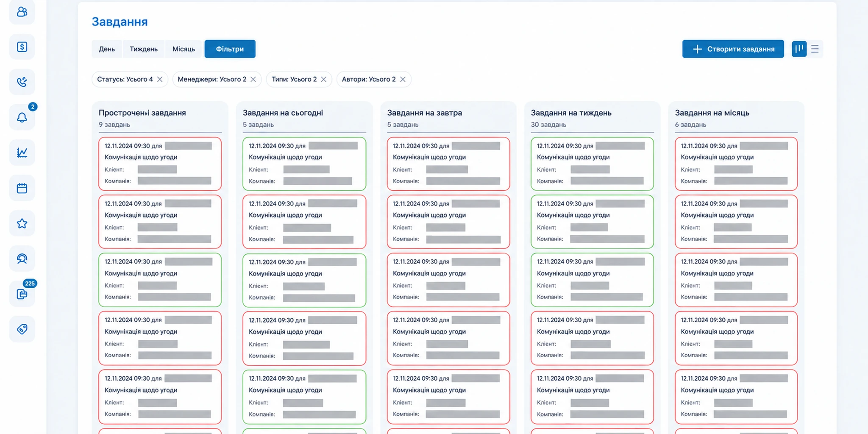The width and height of the screenshot is (868, 434).
Task: Select the 'Місяць' tab
Action: coord(184,49)
